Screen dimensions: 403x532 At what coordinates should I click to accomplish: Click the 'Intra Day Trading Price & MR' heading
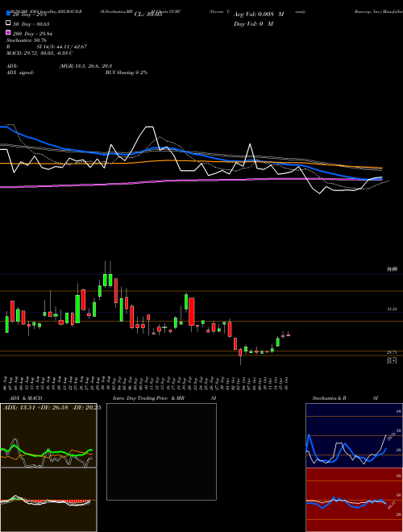148,398
